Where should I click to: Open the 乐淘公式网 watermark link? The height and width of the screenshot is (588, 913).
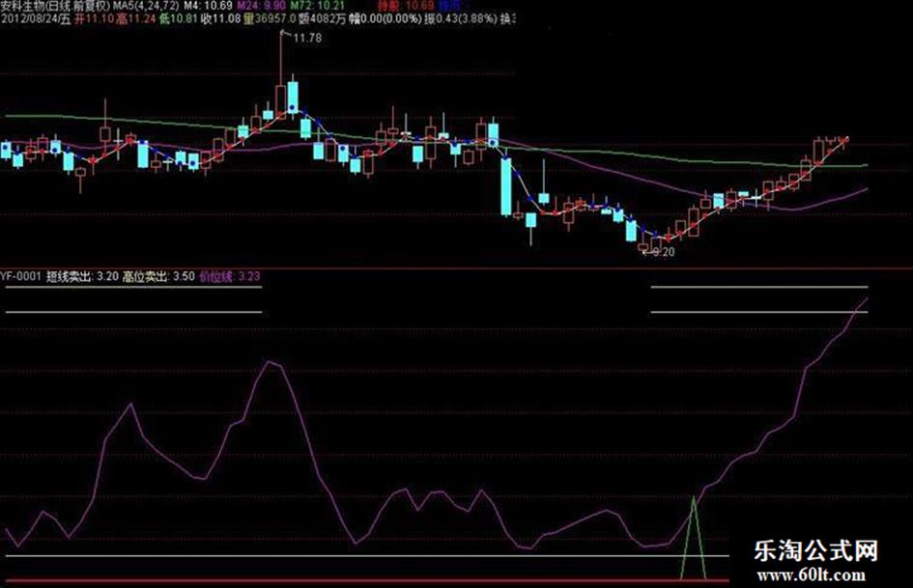click(x=815, y=550)
